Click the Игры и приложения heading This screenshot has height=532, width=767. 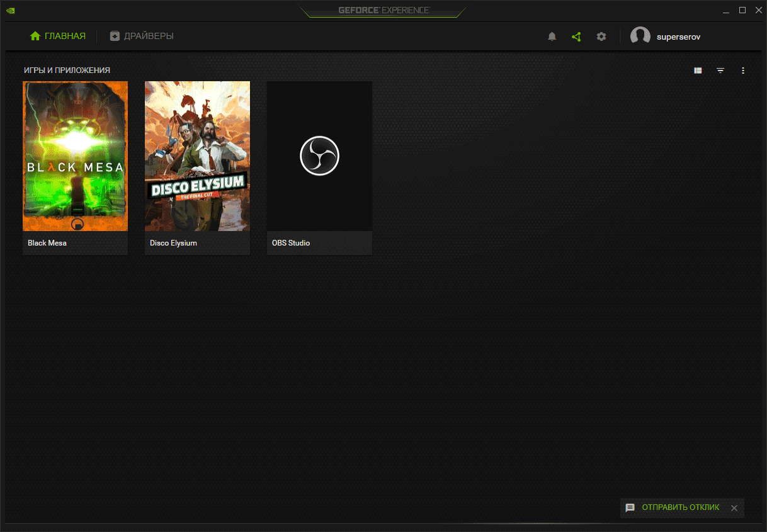coord(67,71)
